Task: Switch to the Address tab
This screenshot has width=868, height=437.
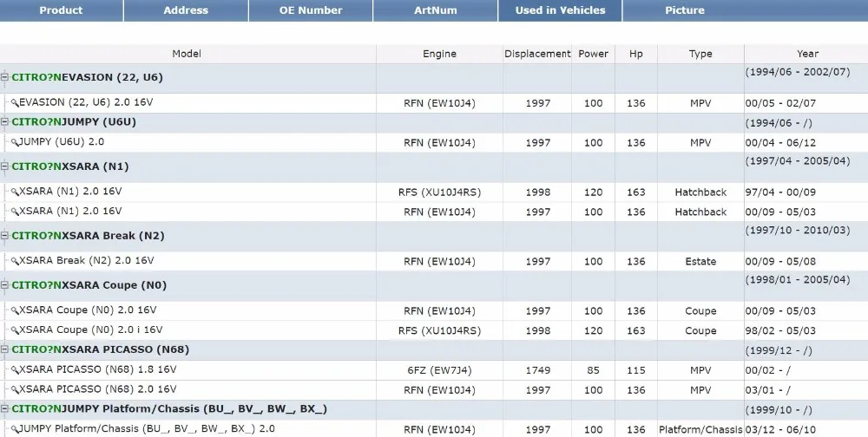Action: [186, 10]
